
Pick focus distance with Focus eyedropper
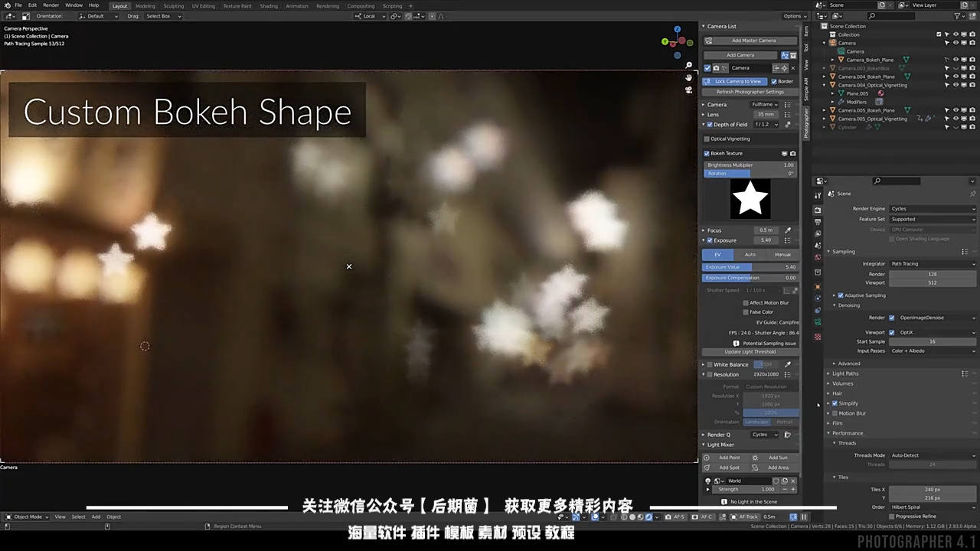click(788, 230)
